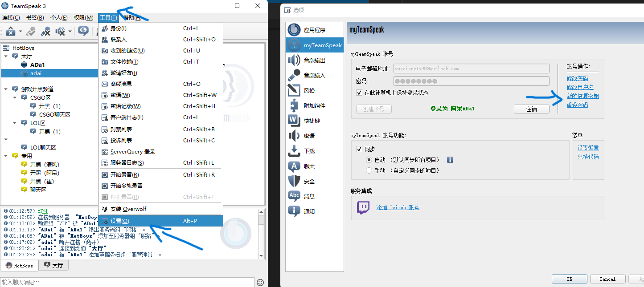Image resolution: width=644 pixels, height=287 pixels.
Task: Select the mute microphone toolbar icon
Action: pos(45,32)
